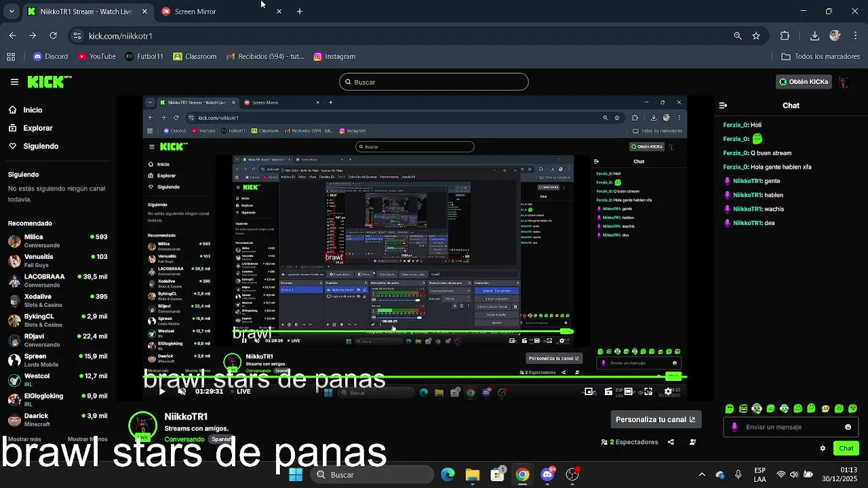
Task: Click the Windows Start button
Action: click(x=296, y=474)
